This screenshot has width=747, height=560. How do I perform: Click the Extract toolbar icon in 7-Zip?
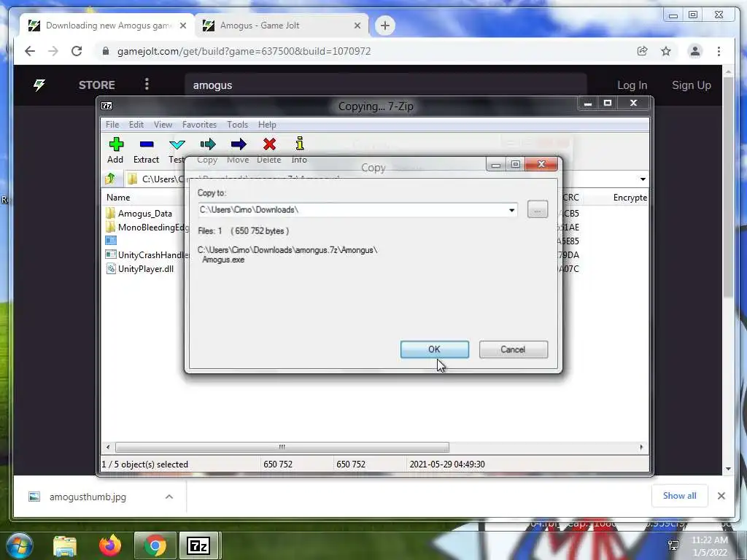(x=146, y=144)
